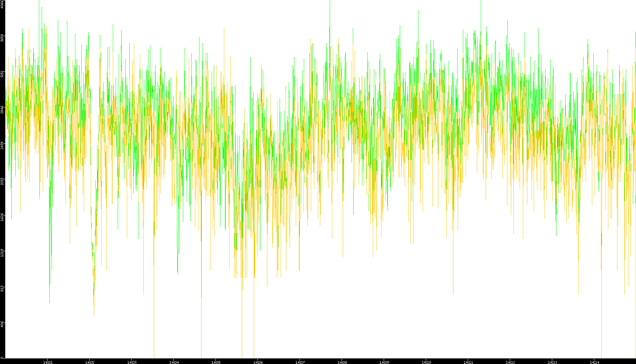The width and height of the screenshot is (636, 364).
Task: Click the 3659 value on vertical axis
Action: tap(2, 38)
